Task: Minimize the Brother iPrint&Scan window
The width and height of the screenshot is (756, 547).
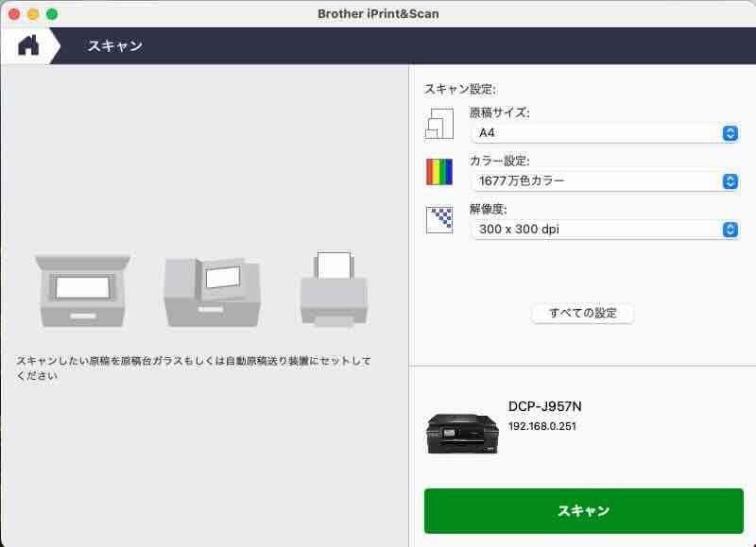Action: (x=33, y=14)
